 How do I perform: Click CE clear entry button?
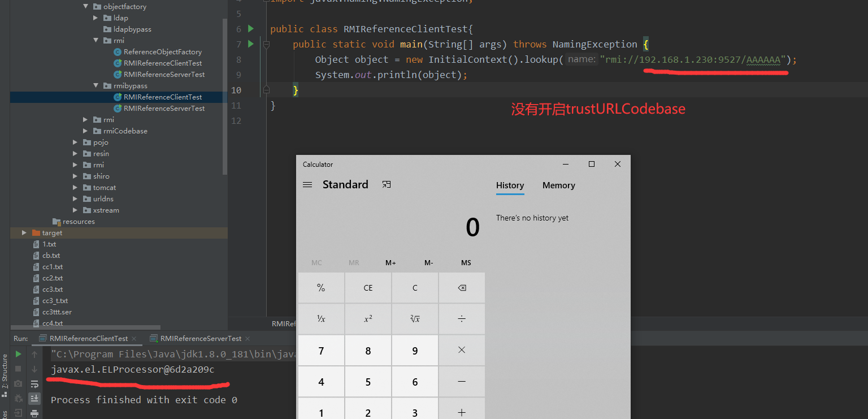(x=368, y=288)
